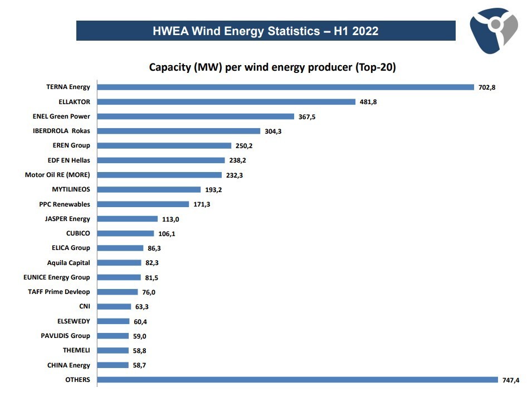Select the 'MYTILINEOS' axis label
The width and height of the screenshot is (532, 397).
pos(71,189)
